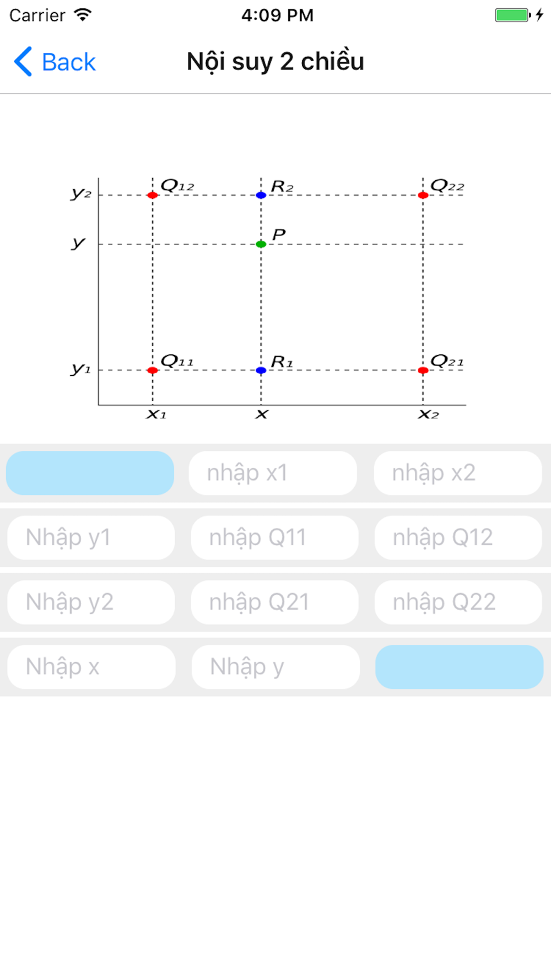Activate the 'nhập Q21' field
The height and width of the screenshot is (980, 551).
274,602
